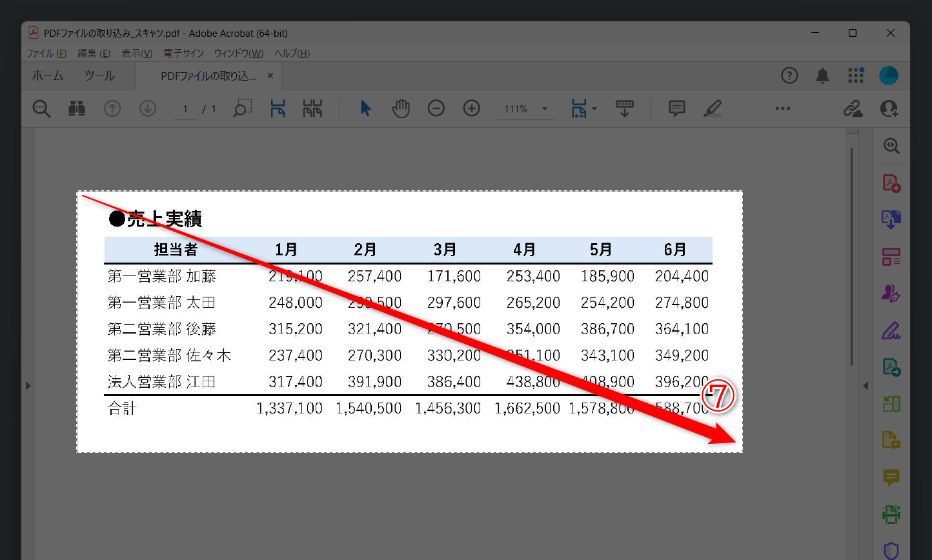The height and width of the screenshot is (560, 932).
Task: Click the 法人営業部 江田 row label
Action: click(x=161, y=382)
